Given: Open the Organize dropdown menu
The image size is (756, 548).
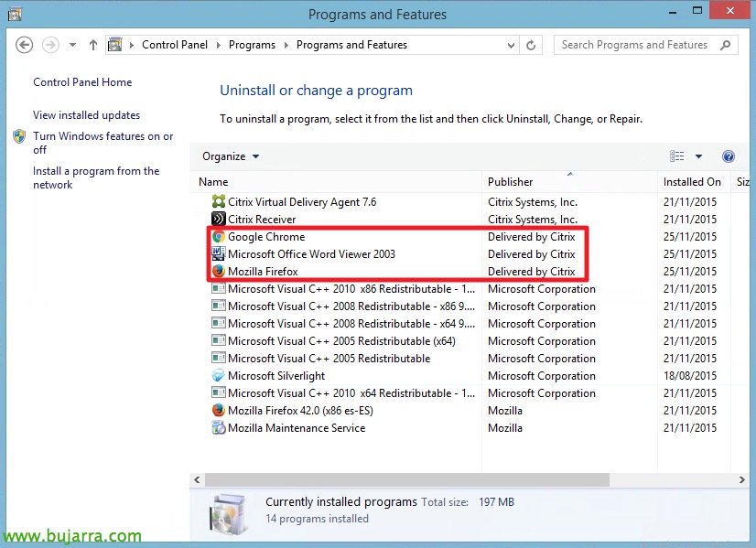Looking at the screenshot, I should (x=231, y=156).
